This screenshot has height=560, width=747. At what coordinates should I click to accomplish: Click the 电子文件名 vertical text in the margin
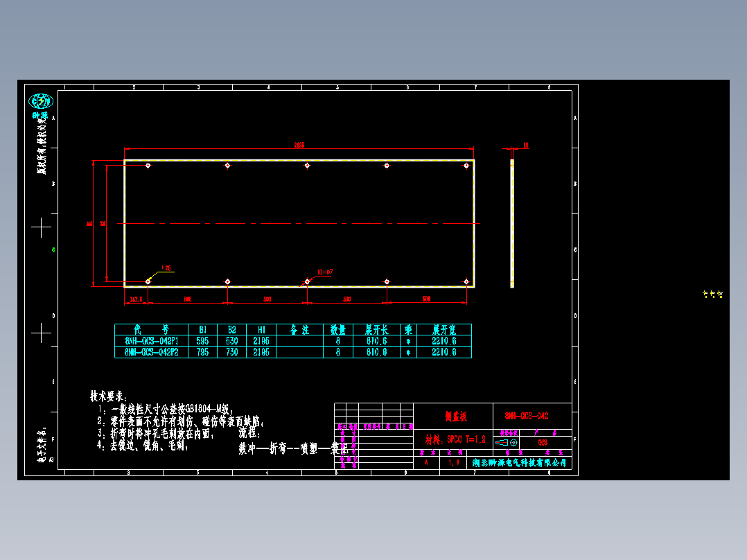pos(42,445)
